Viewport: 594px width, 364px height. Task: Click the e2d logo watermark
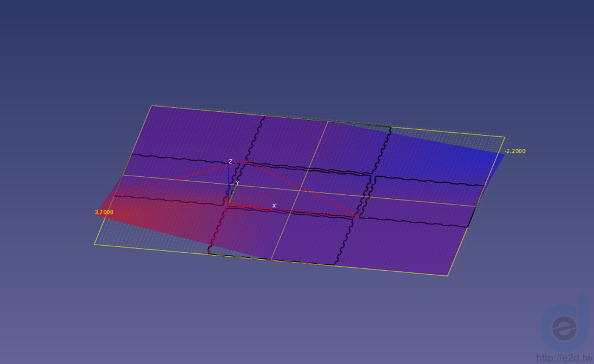pyautogui.click(x=565, y=323)
